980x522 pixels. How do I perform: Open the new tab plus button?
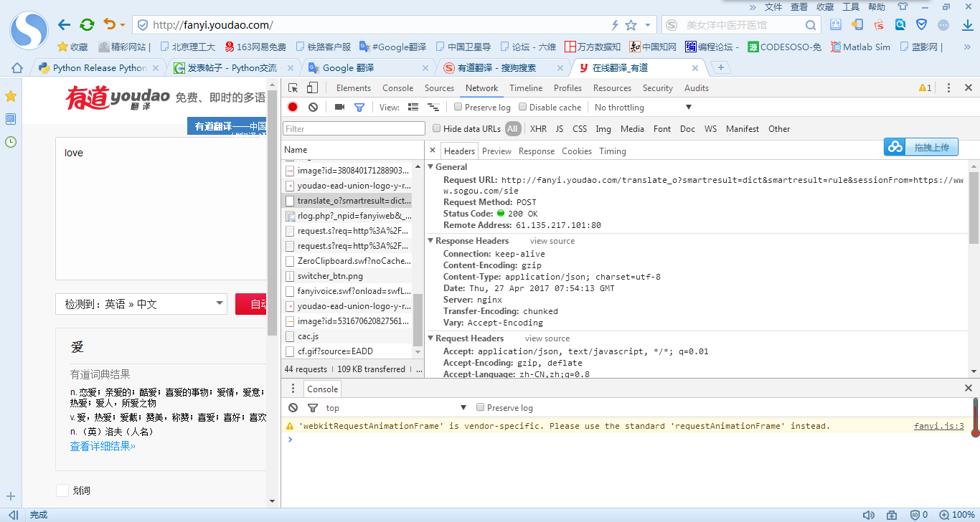pos(720,67)
